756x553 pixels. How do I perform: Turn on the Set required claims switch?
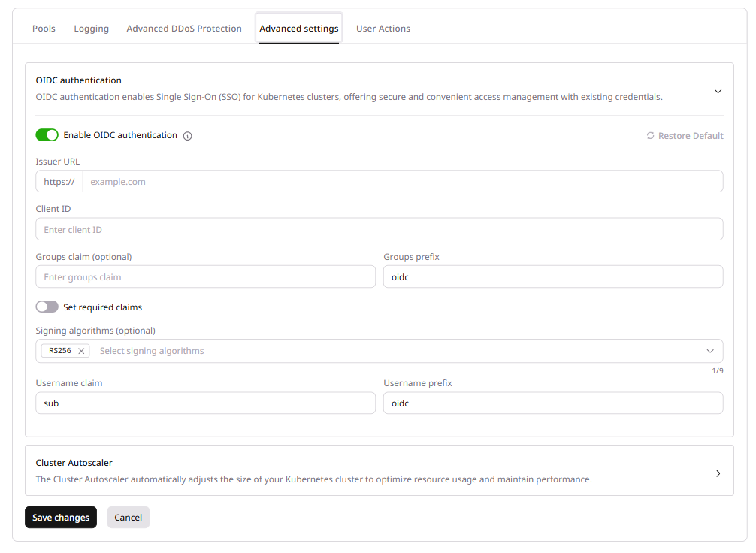click(x=47, y=307)
